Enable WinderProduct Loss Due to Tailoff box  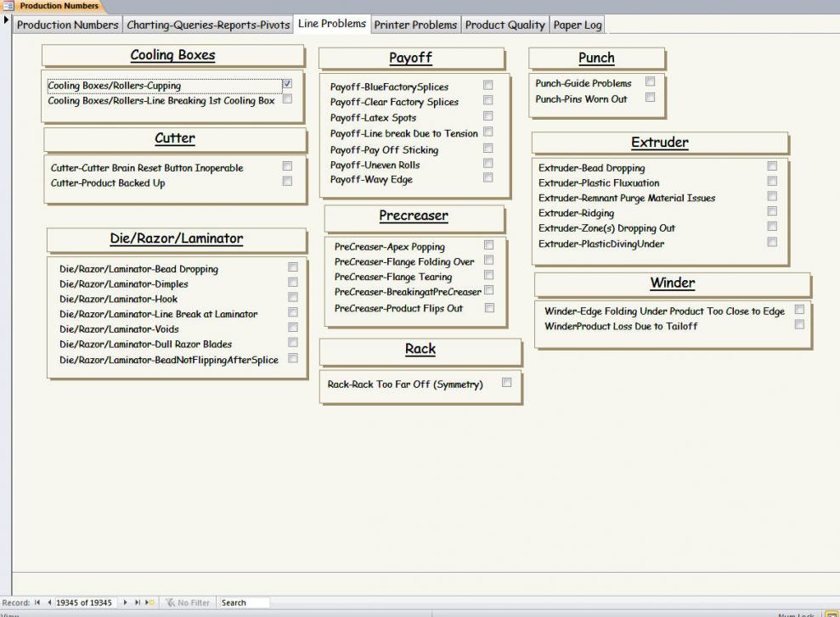[799, 324]
